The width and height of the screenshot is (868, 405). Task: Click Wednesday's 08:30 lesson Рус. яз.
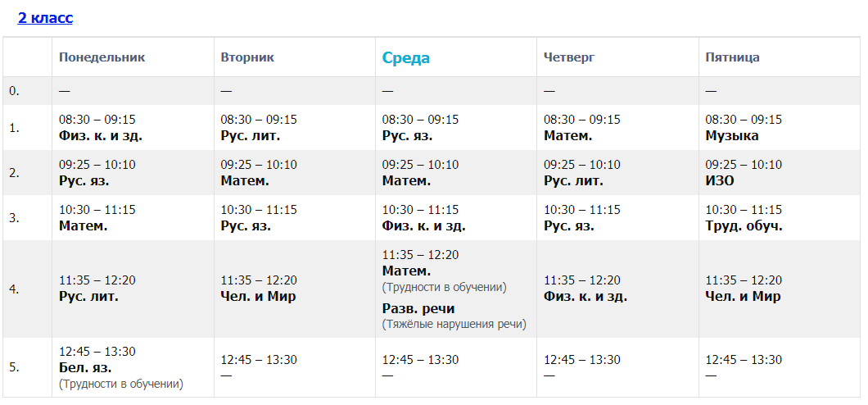click(407, 136)
